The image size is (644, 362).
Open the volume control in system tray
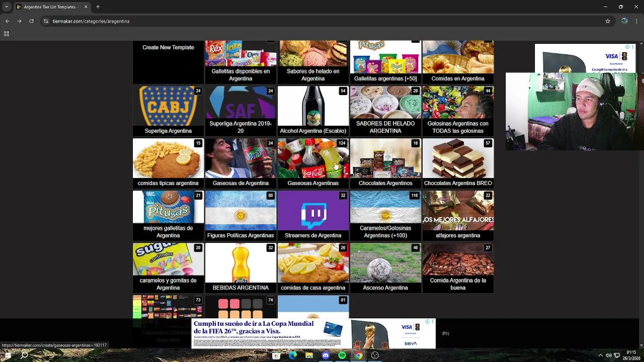(x=608, y=355)
